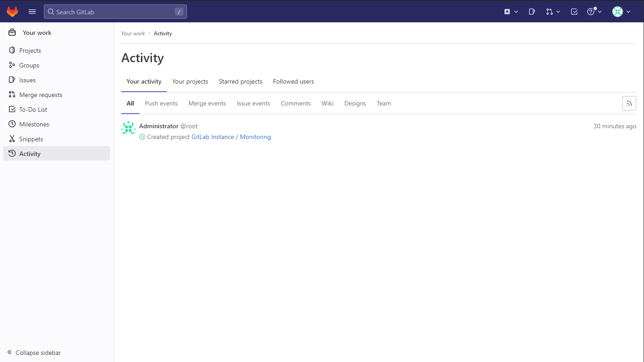Open Milestones in sidebar
Image resolution: width=644 pixels, height=362 pixels.
56,124
